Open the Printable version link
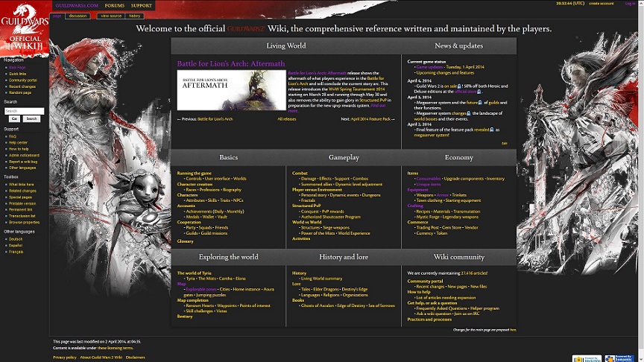 pyautogui.click(x=22, y=203)
